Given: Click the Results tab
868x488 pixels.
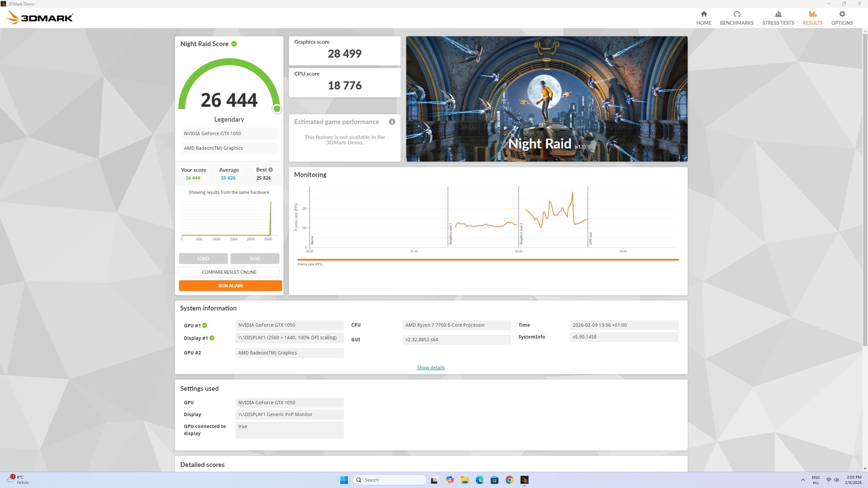Looking at the screenshot, I should point(812,18).
